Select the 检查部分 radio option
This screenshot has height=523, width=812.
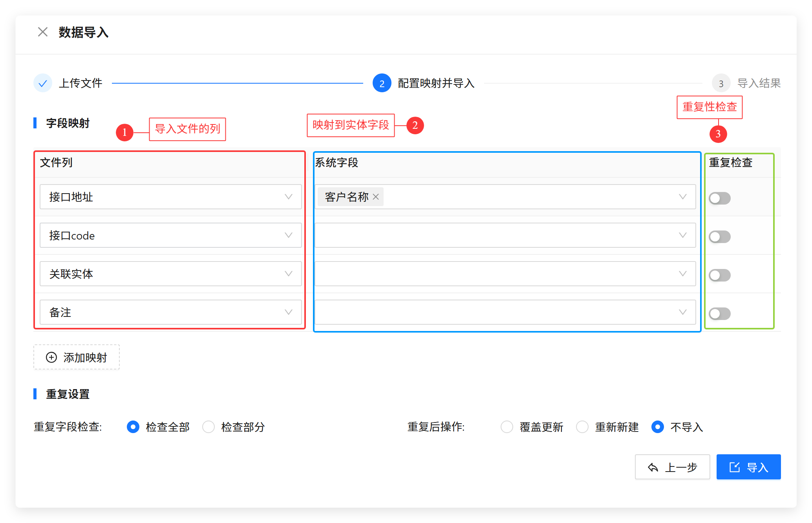[208, 427]
